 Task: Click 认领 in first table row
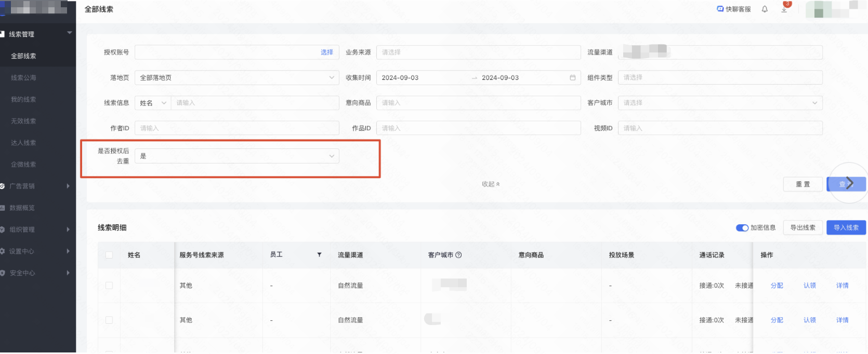pyautogui.click(x=809, y=285)
